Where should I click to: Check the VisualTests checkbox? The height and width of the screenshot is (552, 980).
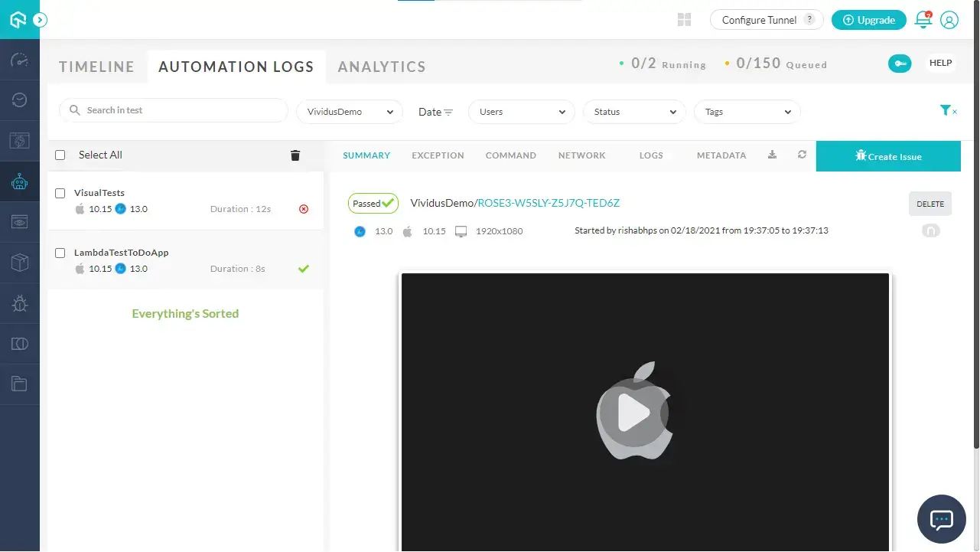coord(60,193)
